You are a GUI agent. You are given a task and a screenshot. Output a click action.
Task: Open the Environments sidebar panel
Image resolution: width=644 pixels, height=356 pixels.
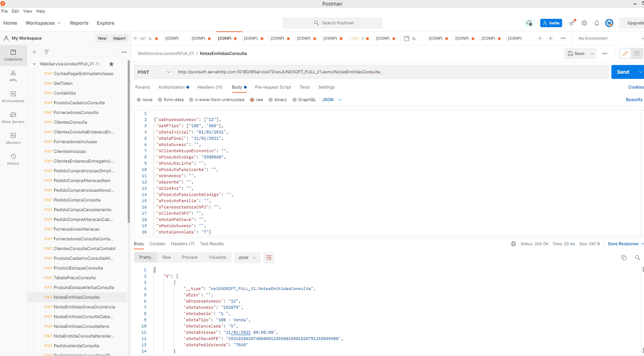(13, 97)
